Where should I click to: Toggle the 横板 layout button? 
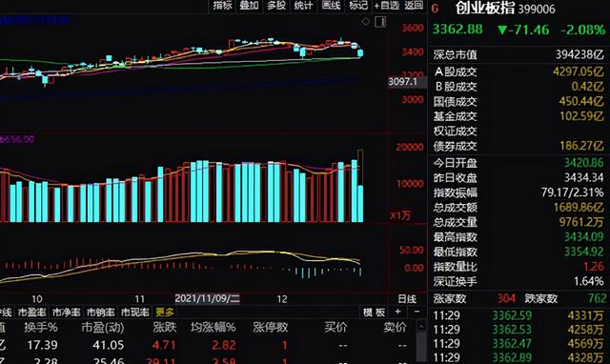(x=374, y=313)
